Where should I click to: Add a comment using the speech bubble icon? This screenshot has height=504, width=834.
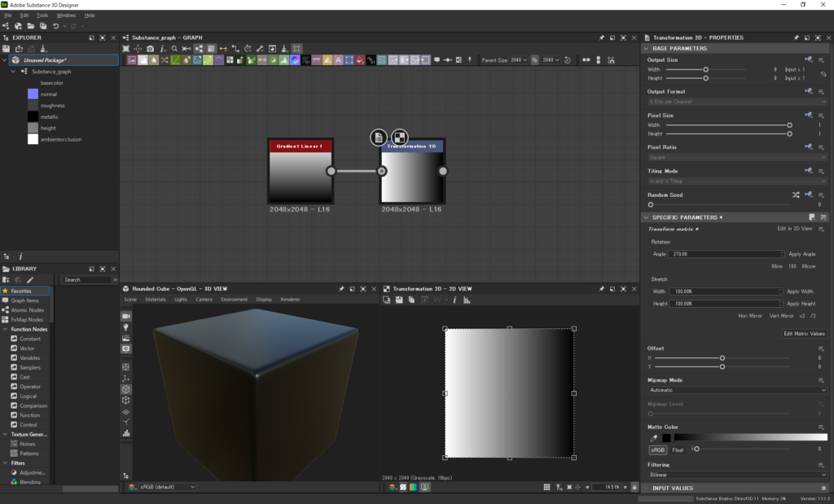(437, 60)
